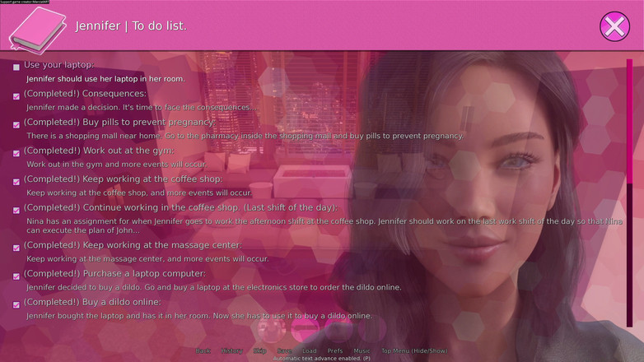Toggle the 'Keep working at the coffee shop' checkbox
Screen dimensions: 644x362
click(16, 182)
